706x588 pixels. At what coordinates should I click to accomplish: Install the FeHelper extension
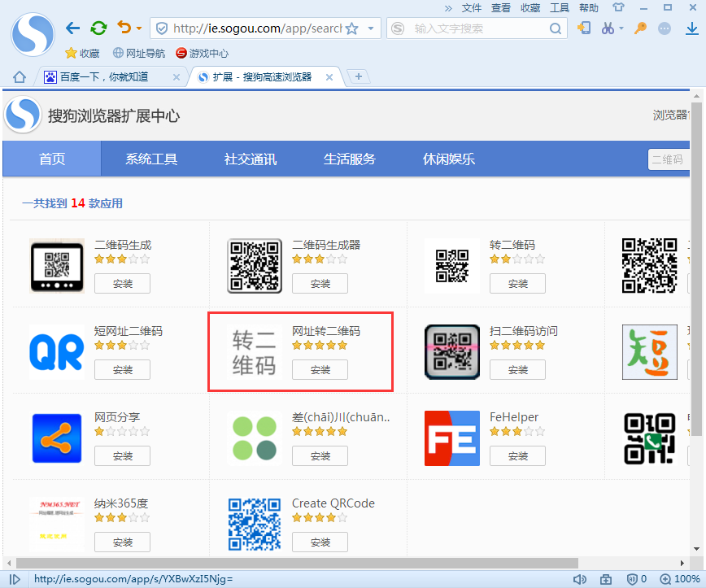(518, 456)
